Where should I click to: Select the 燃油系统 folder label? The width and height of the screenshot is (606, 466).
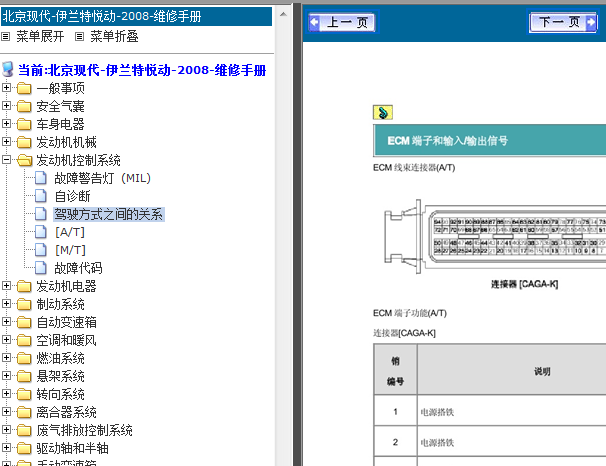point(60,358)
